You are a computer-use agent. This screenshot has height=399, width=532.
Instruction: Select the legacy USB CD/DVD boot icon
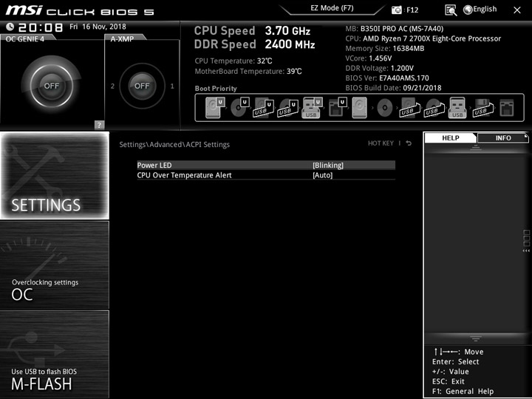(x=434, y=108)
